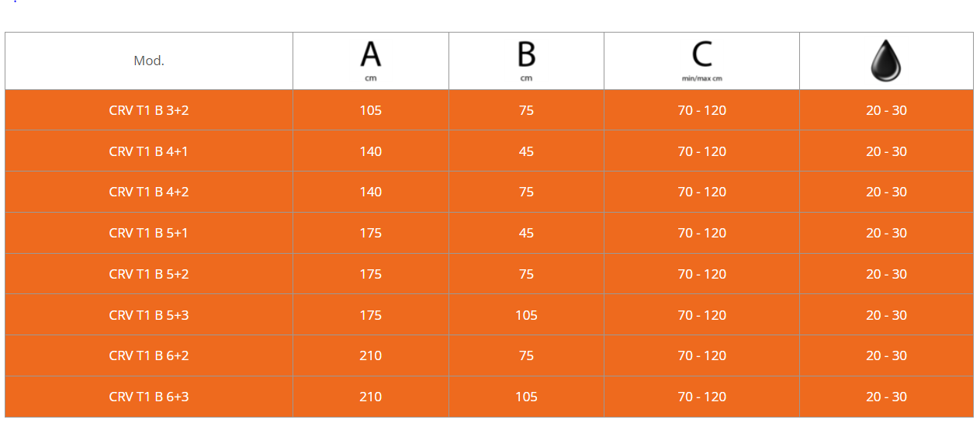Click the 70 - 120 value in 3+2 row
This screenshot has width=980, height=423.
coord(702,110)
